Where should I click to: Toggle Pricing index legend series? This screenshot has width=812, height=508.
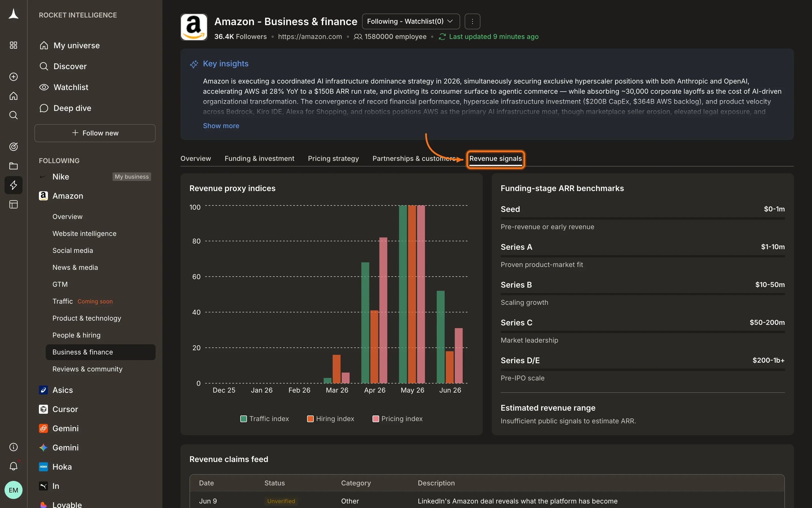coord(398,419)
